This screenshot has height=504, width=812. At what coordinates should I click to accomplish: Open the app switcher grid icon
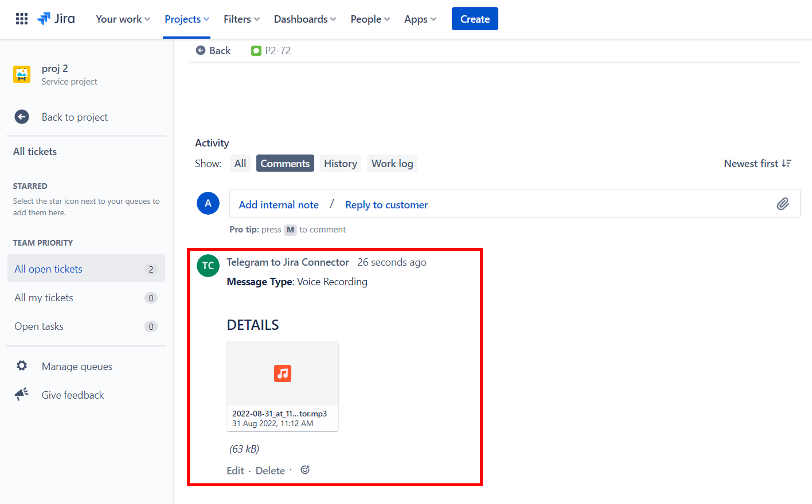click(x=22, y=19)
